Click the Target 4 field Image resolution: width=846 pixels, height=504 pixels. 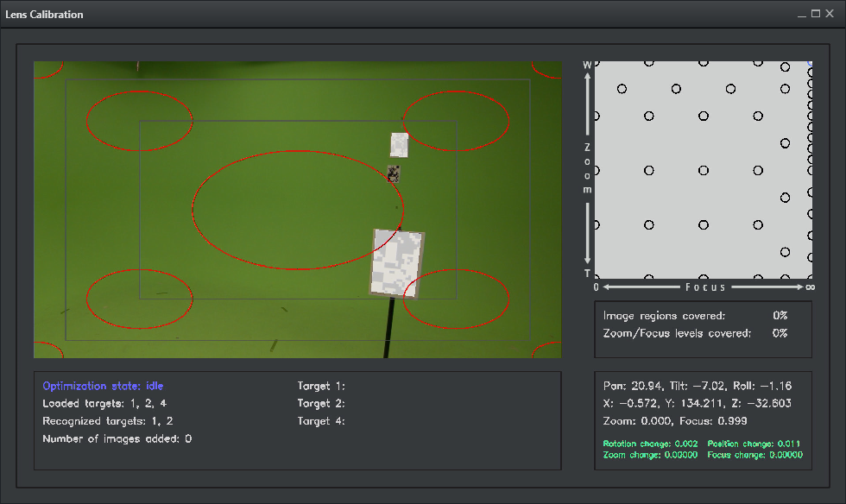point(321,421)
